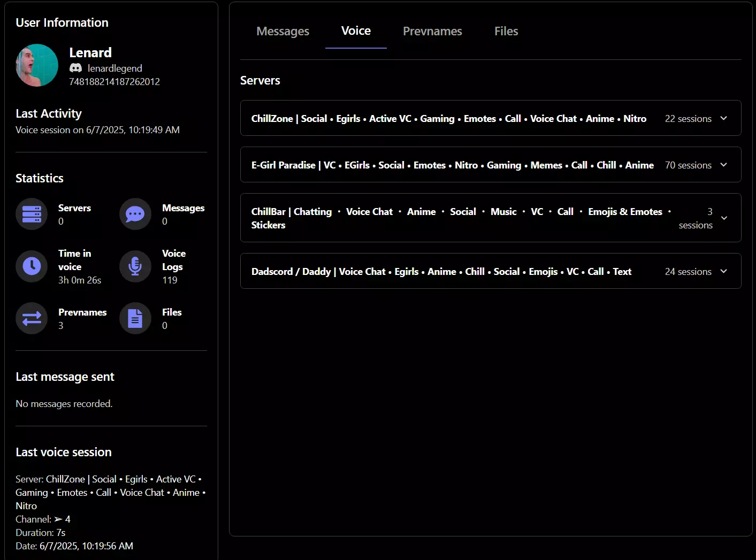
Task: Click the 'Voice session on 6/7/2025' text
Action: [97, 129]
